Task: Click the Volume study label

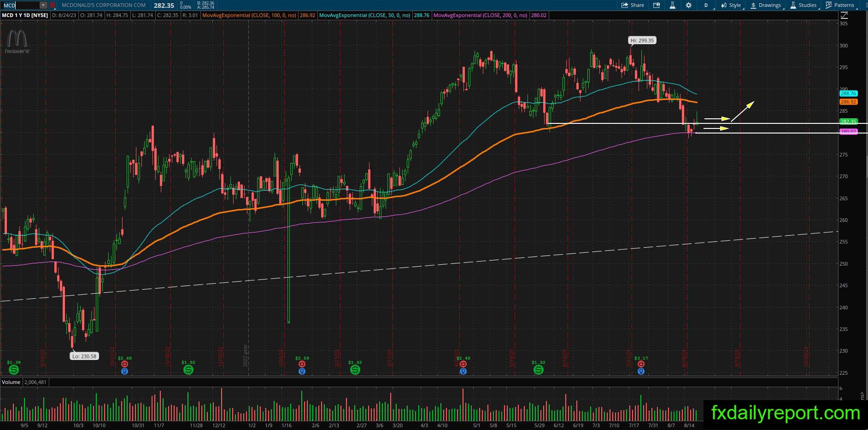Action: pyautogui.click(x=11, y=382)
